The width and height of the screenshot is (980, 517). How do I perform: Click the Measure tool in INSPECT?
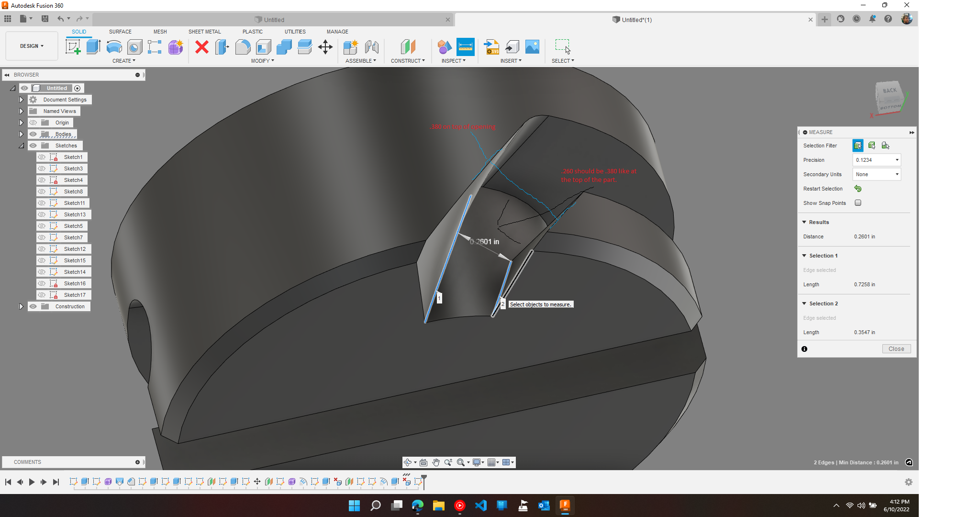pos(466,46)
